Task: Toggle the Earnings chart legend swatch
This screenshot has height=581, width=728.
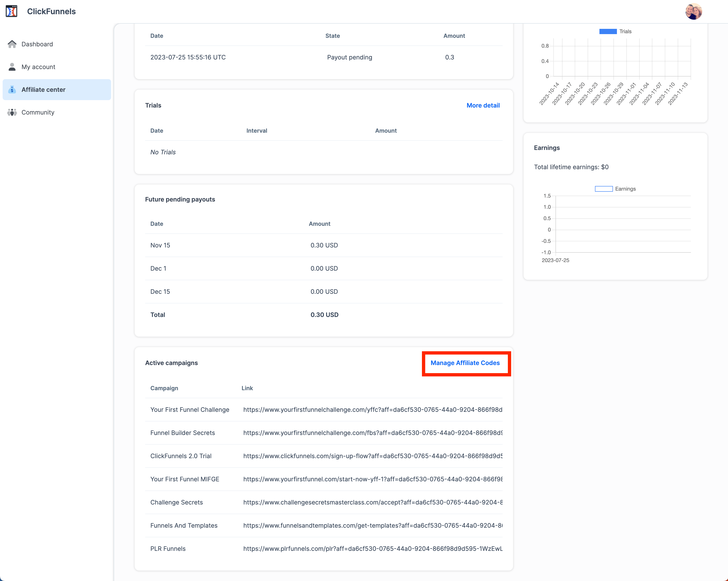Action: click(604, 189)
